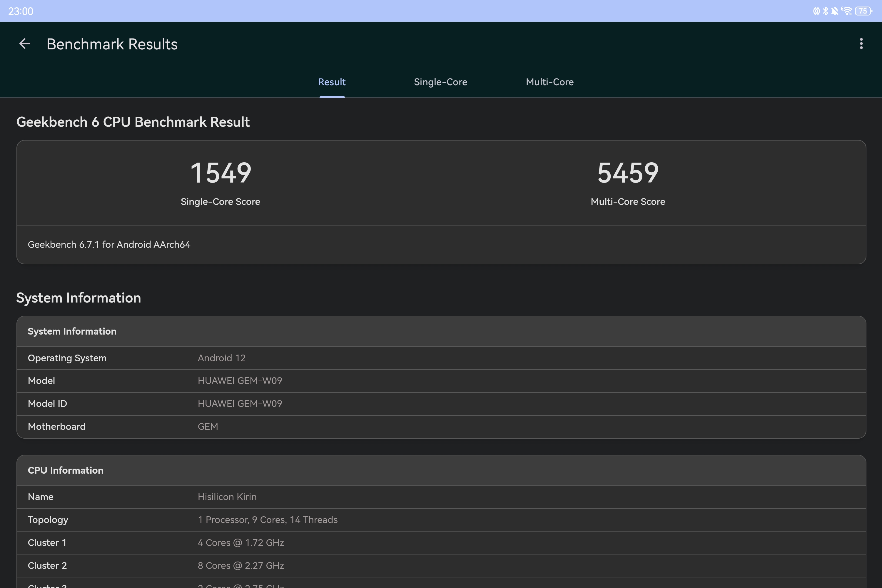This screenshot has width=882, height=588.
Task: Tap the Bluetooth status bar icon
Action: (825, 11)
